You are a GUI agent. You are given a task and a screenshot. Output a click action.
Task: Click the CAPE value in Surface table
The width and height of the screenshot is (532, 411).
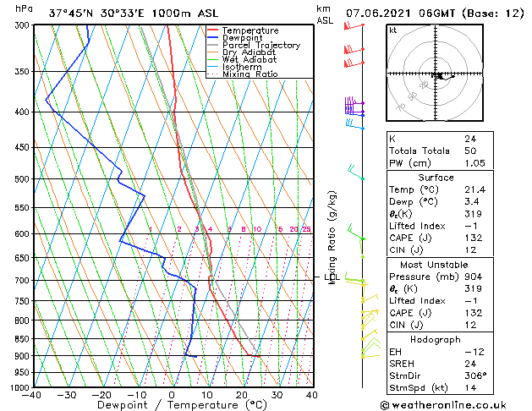coord(474,238)
